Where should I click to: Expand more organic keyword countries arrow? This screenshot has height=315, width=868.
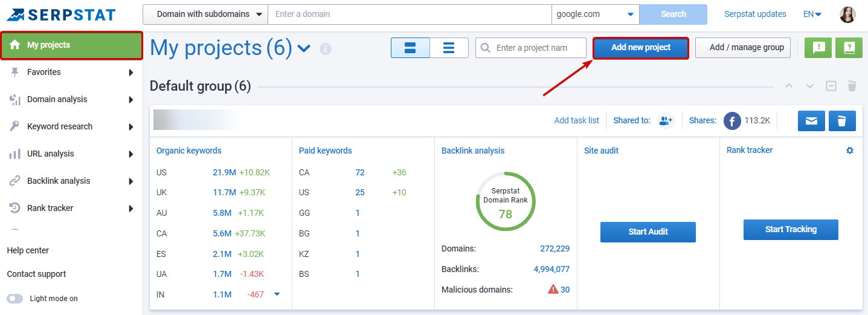[x=277, y=294]
